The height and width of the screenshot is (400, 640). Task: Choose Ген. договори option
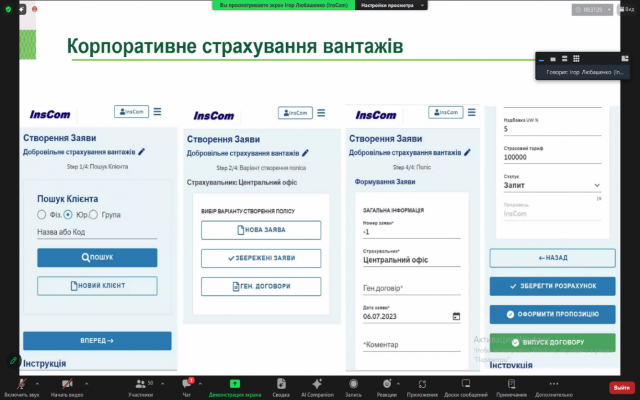click(x=261, y=286)
